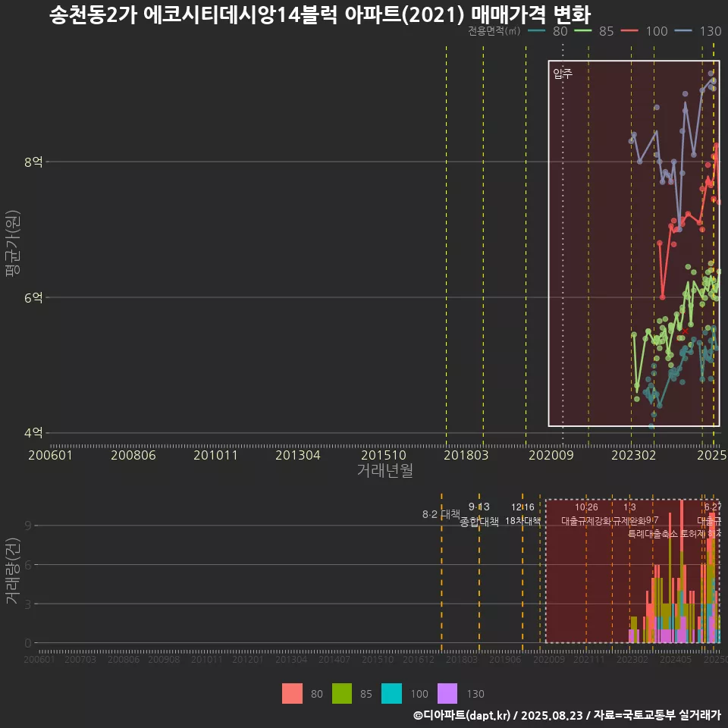This screenshot has width=728, height=728.
Task: Click the 202405 tick on volume chart
Action: [676, 659]
